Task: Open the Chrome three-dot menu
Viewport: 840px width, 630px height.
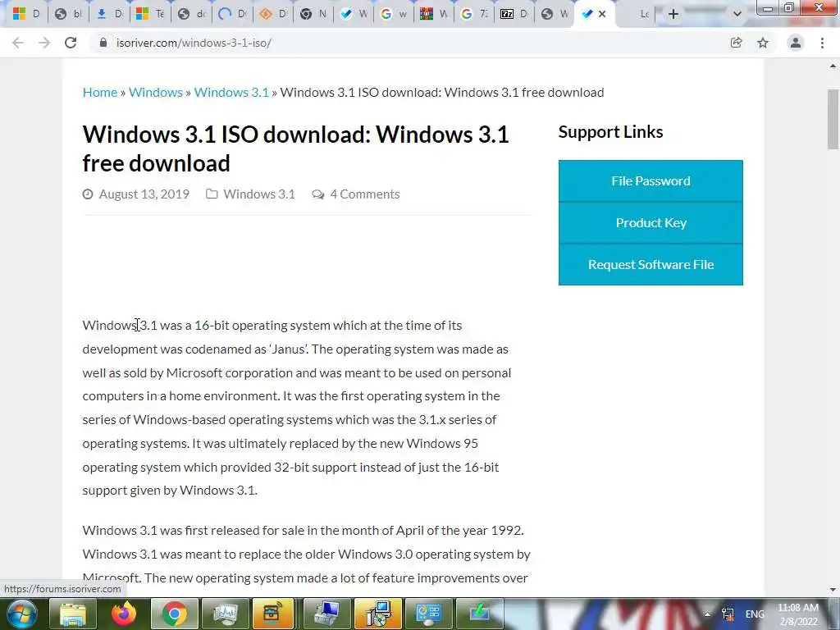Action: [822, 43]
